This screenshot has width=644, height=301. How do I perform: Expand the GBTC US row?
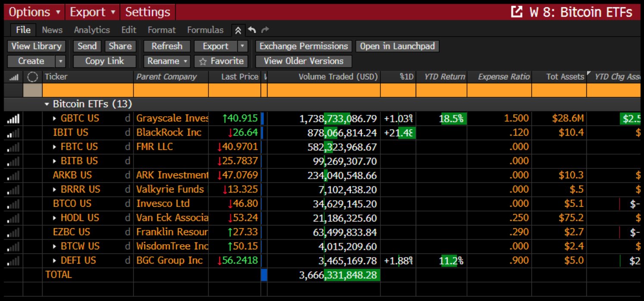pyautogui.click(x=55, y=118)
